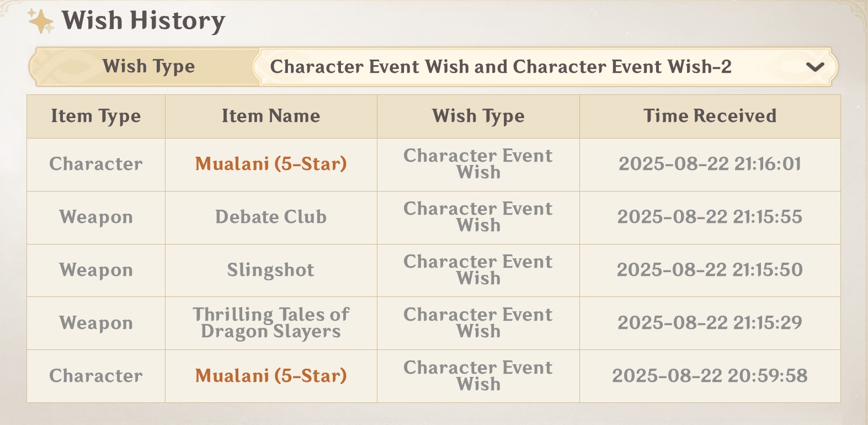Click the 2025-08-22 20:59:58 timestamp
Screen dimensions: 868x425
[x=710, y=376]
